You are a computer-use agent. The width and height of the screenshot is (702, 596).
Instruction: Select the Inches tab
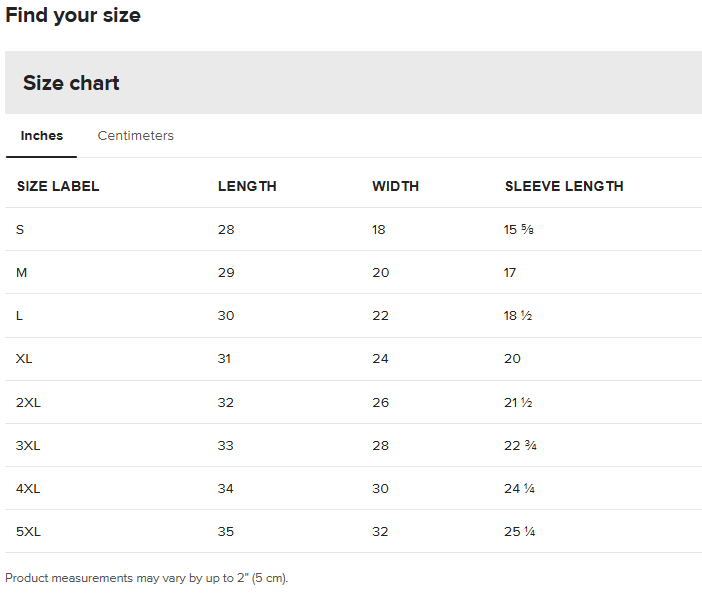pos(42,136)
